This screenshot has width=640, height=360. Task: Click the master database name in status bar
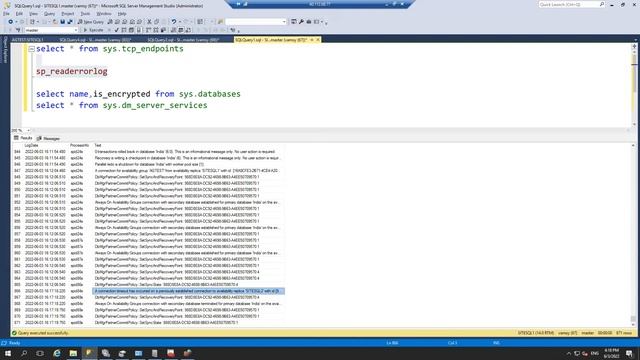tap(588, 333)
